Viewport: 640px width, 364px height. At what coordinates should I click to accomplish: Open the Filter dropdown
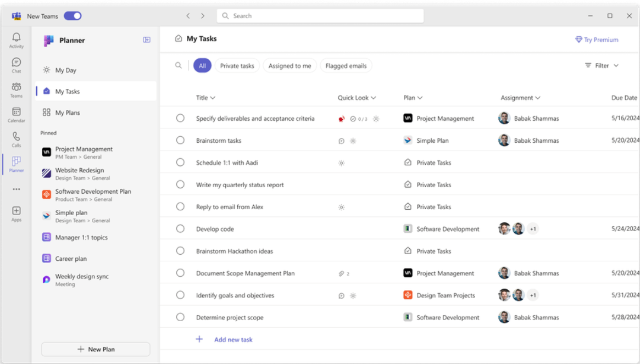(602, 65)
